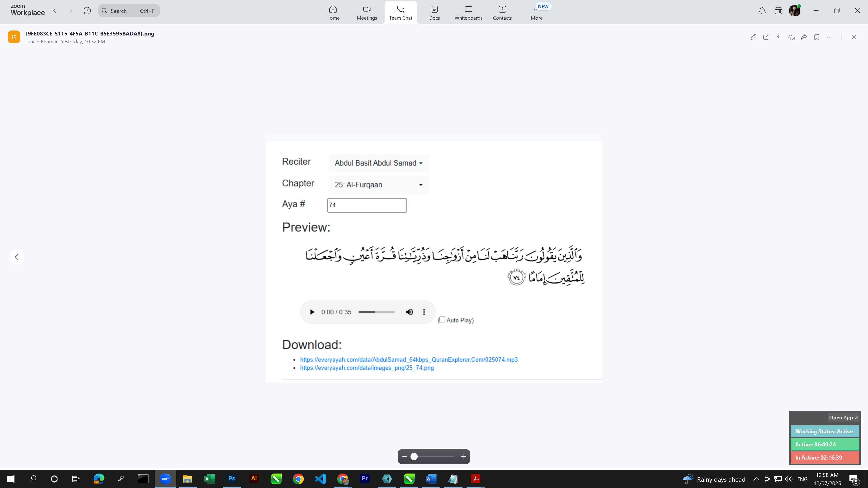Open the Meetings tab
Viewport: 868px width, 488px height.
point(367,13)
